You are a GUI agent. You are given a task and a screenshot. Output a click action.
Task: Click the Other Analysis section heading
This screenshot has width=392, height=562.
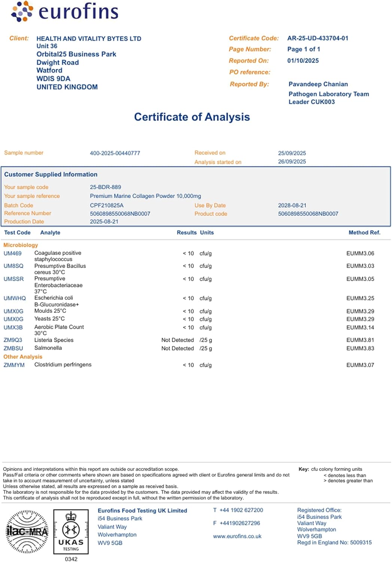(x=23, y=357)
